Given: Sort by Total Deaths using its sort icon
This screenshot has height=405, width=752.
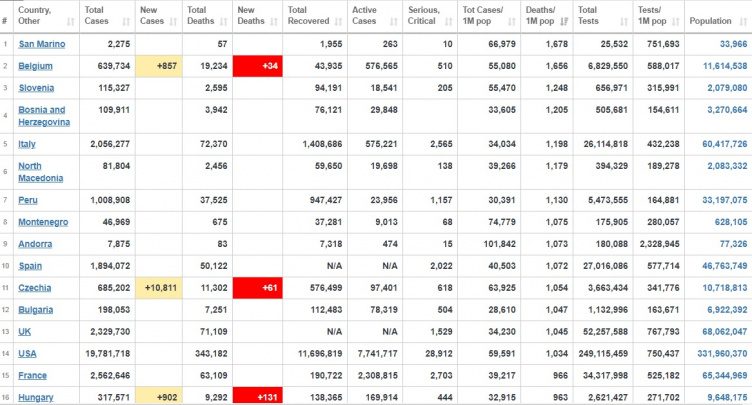Looking at the screenshot, I should click(223, 21).
